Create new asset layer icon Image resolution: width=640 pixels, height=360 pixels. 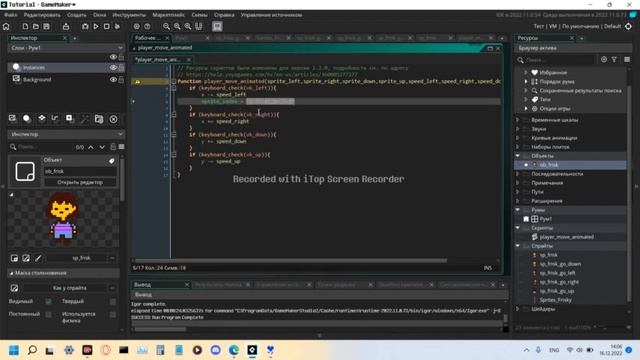(70, 119)
